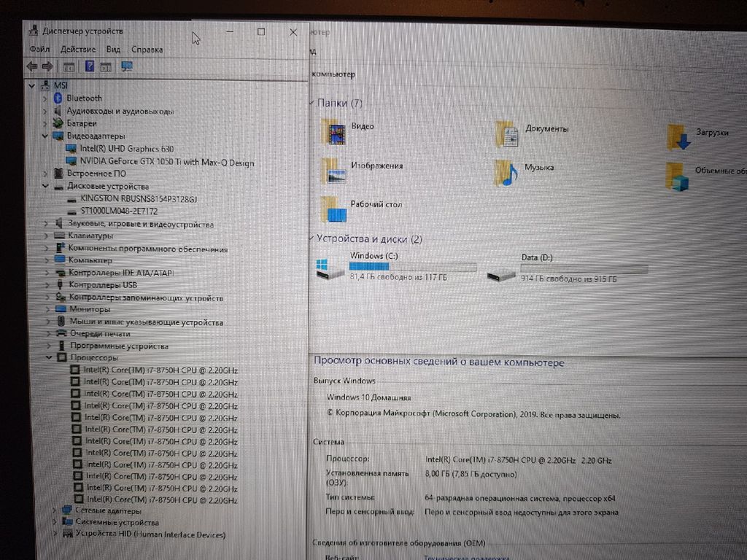The height and width of the screenshot is (560, 747).
Task: Expand the Встроенное ПО branch
Action: point(45,174)
